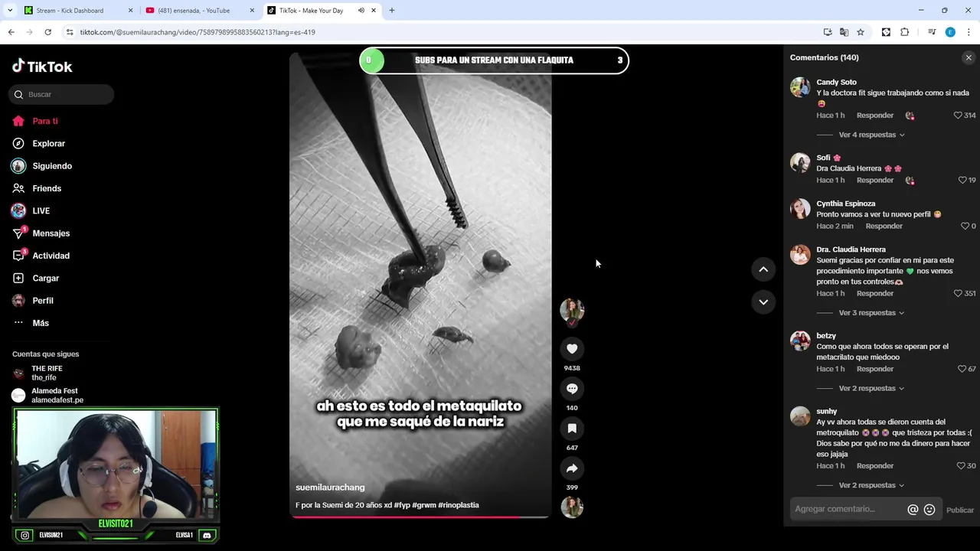The image size is (980, 551).
Task: Like Candy Soto's comment
Action: (x=958, y=116)
